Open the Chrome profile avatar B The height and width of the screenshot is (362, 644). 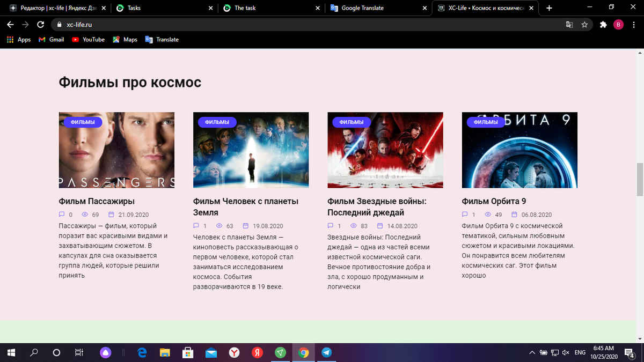[618, 25]
